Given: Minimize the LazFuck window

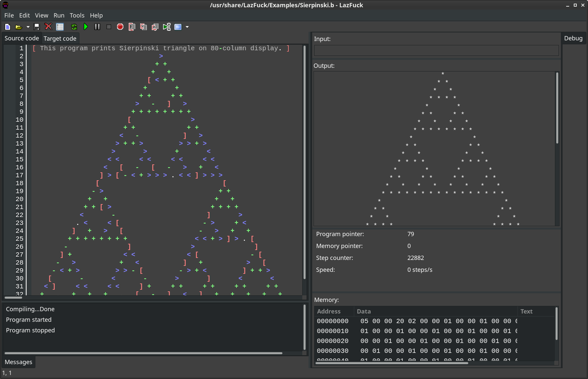Looking at the screenshot, I should coord(567,5).
